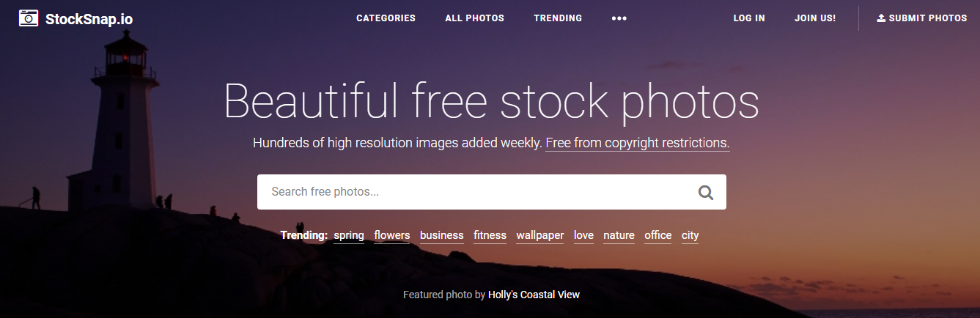The width and height of the screenshot is (980, 318).
Task: Open the Categories menu
Action: 386,18
